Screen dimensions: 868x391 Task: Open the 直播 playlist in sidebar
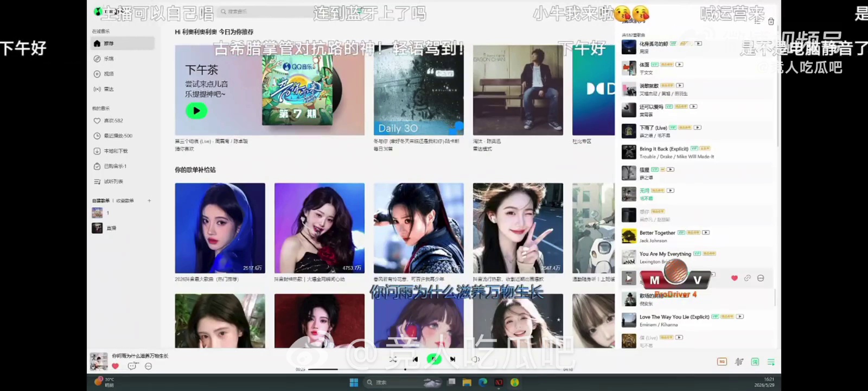pyautogui.click(x=123, y=228)
